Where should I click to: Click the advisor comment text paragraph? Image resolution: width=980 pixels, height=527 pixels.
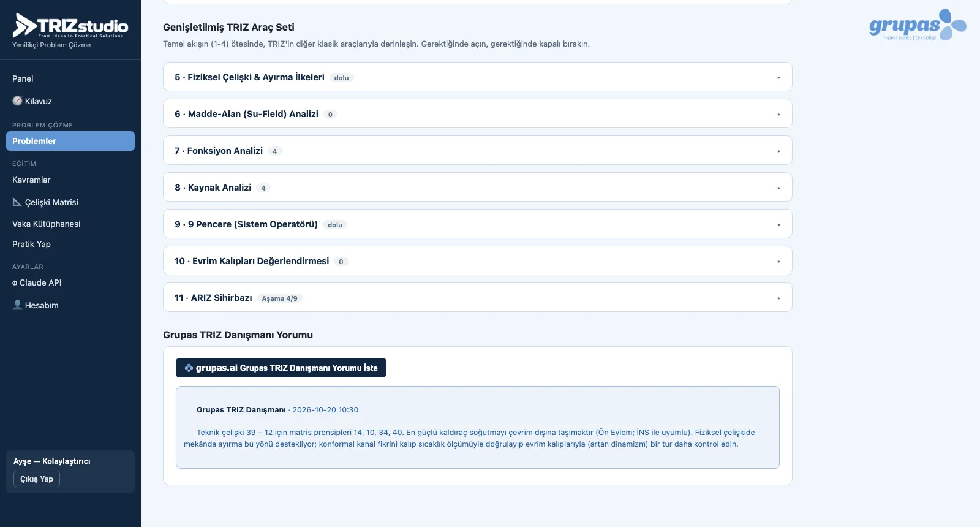470,438
